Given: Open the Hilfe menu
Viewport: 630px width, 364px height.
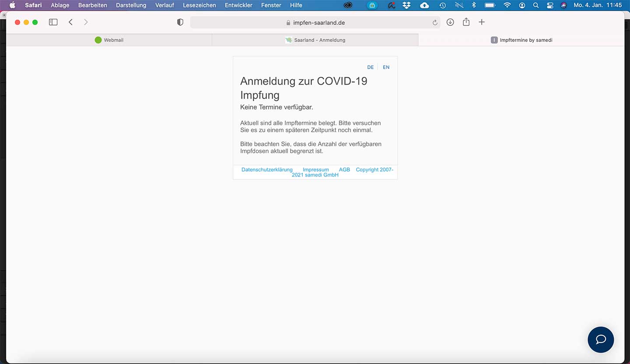Looking at the screenshot, I should pyautogui.click(x=296, y=5).
